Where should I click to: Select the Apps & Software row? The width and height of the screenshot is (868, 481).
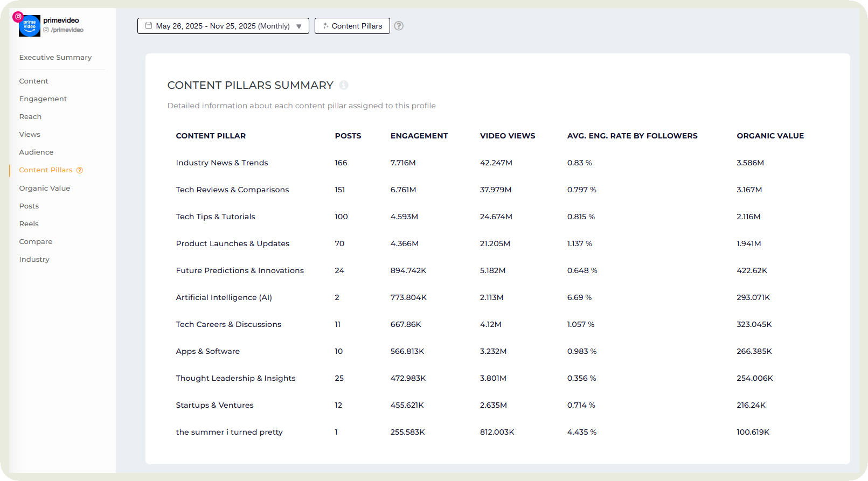coord(498,351)
